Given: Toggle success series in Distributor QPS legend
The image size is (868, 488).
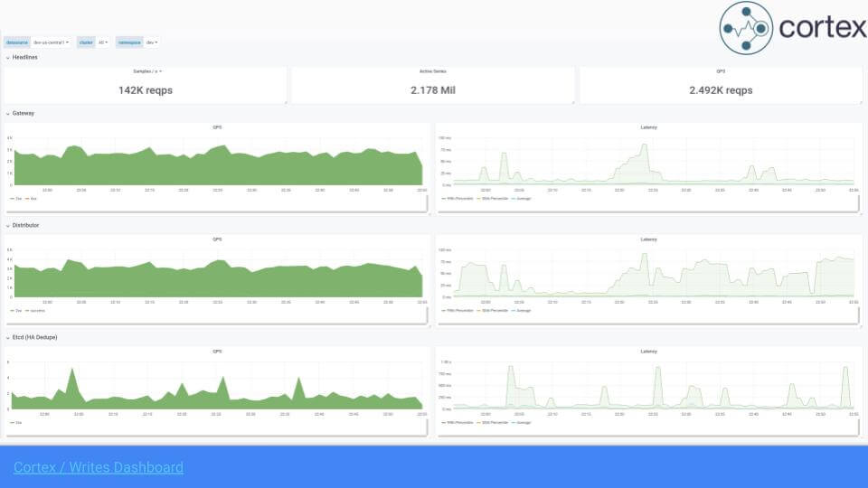Looking at the screenshot, I should pos(36,310).
